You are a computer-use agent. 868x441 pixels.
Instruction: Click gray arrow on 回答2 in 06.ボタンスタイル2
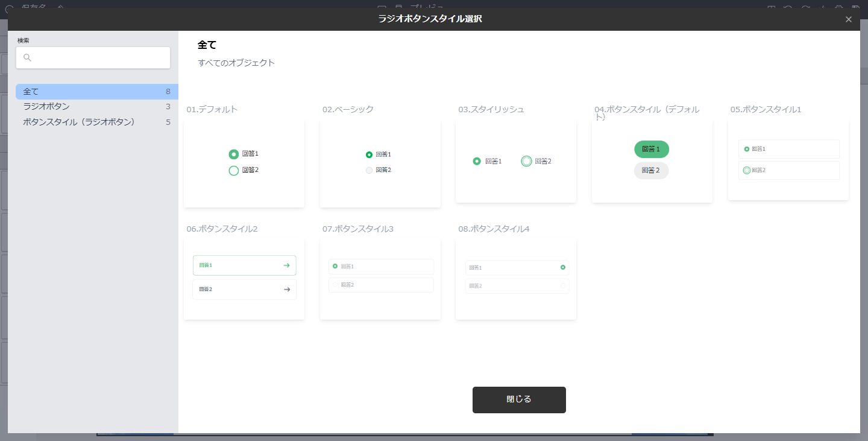tap(286, 290)
